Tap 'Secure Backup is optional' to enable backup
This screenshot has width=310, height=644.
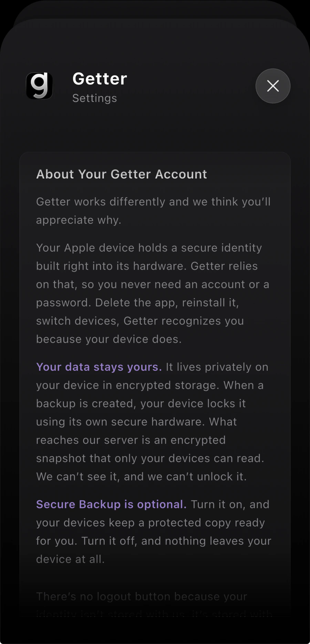111,504
